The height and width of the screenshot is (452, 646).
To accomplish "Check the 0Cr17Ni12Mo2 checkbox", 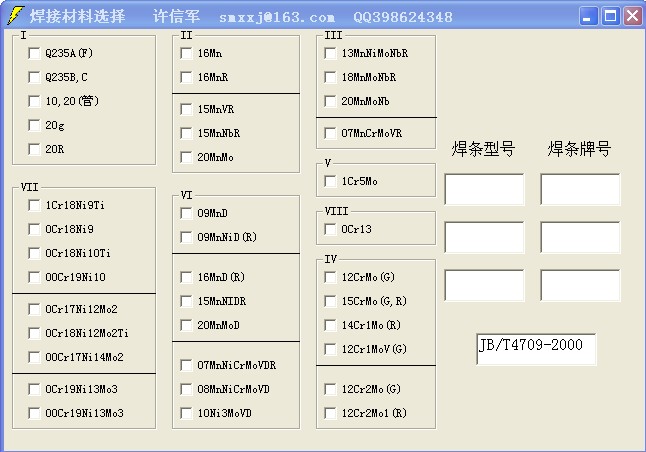I will tap(34, 309).
